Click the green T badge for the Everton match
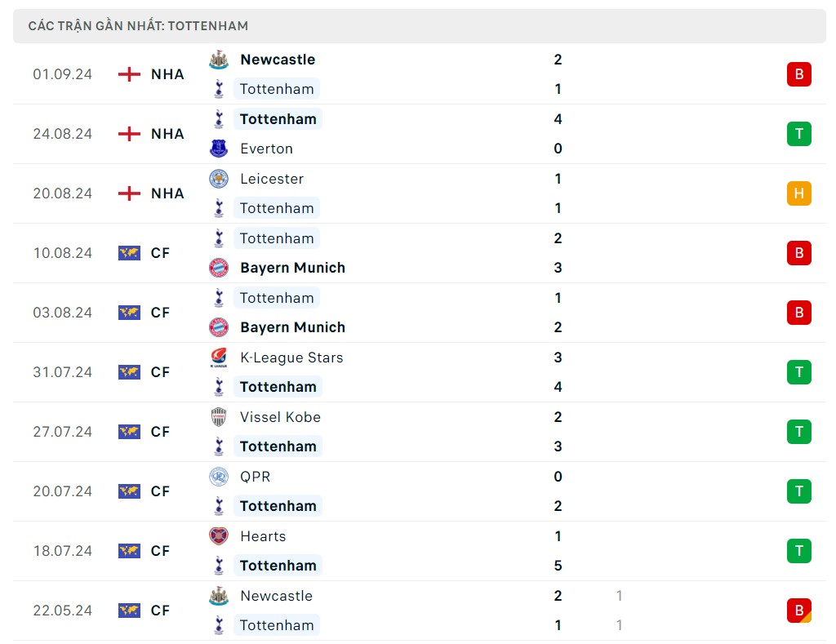The image size is (836, 644). click(798, 134)
